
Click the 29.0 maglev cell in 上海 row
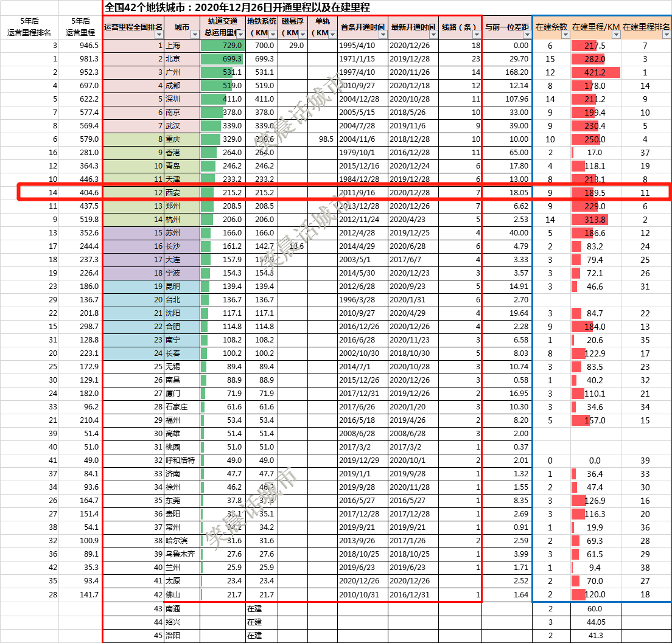293,46
